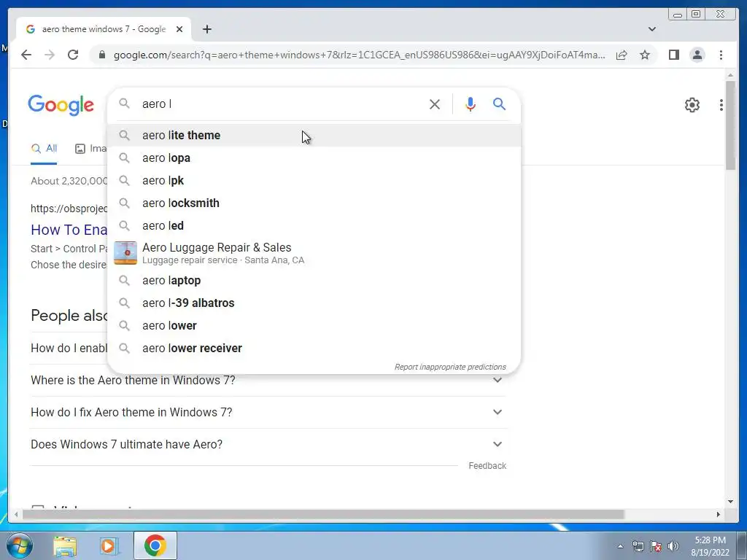Image resolution: width=747 pixels, height=560 pixels.
Task: Choose suggestion aero l-39 albatros
Action: (x=314, y=303)
